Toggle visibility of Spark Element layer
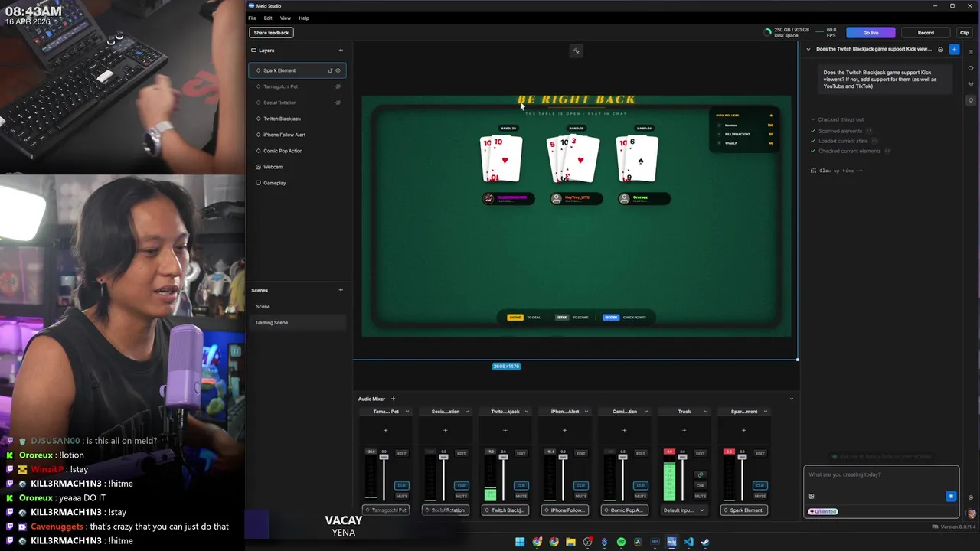Screen dimensions: 980x551 coord(338,70)
